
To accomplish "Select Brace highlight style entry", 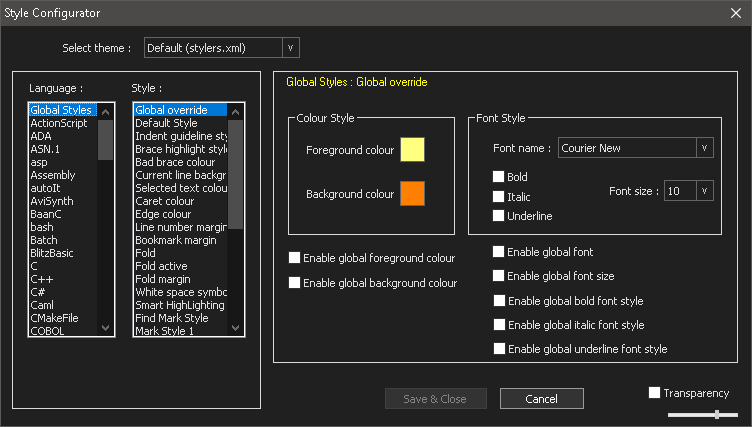I will [180, 149].
